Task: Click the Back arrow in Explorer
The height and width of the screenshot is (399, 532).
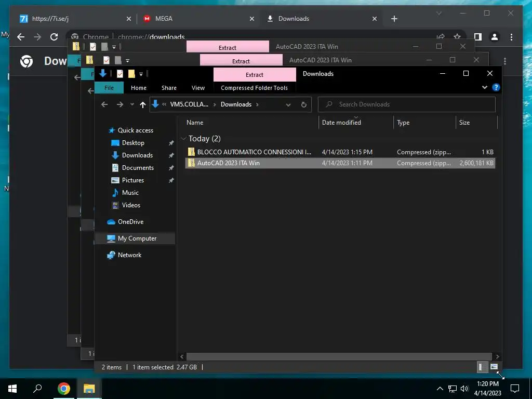Action: coord(104,104)
